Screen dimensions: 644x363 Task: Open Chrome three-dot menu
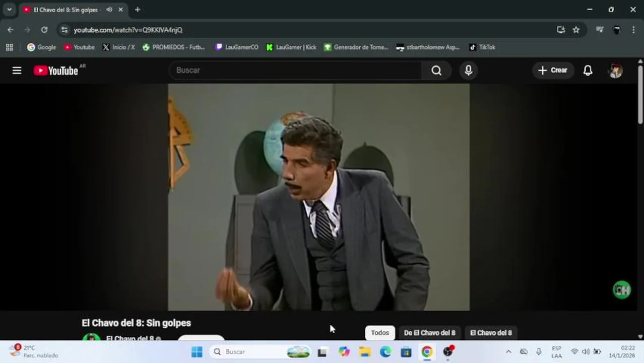coord(633,30)
